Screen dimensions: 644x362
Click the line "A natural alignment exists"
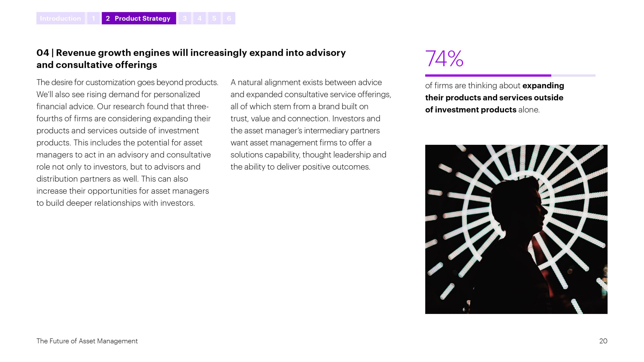pyautogui.click(x=306, y=82)
